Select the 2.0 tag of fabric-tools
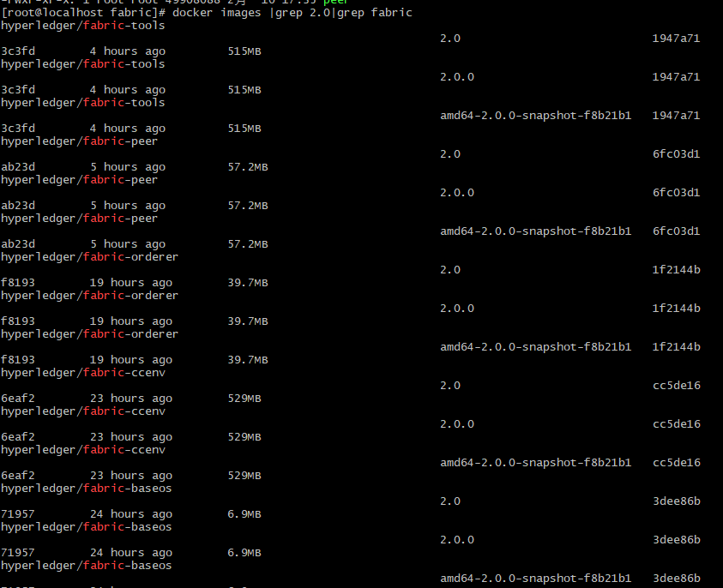 [x=450, y=39]
